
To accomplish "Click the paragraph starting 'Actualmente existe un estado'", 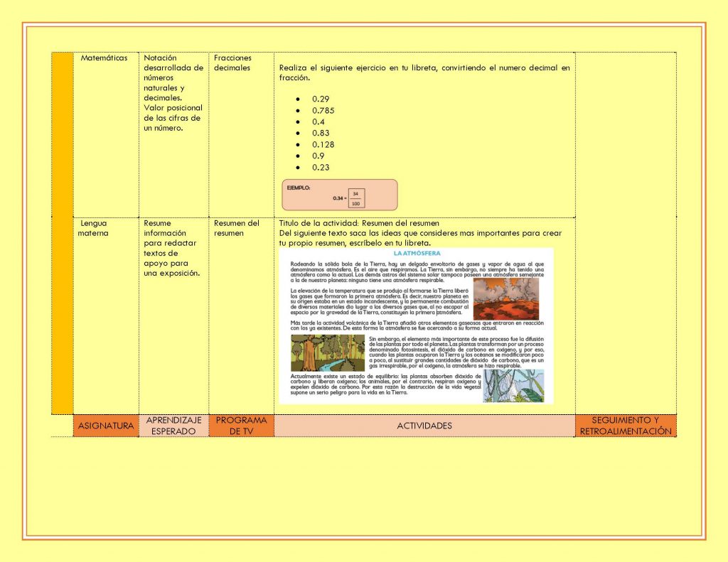I will click(385, 384).
